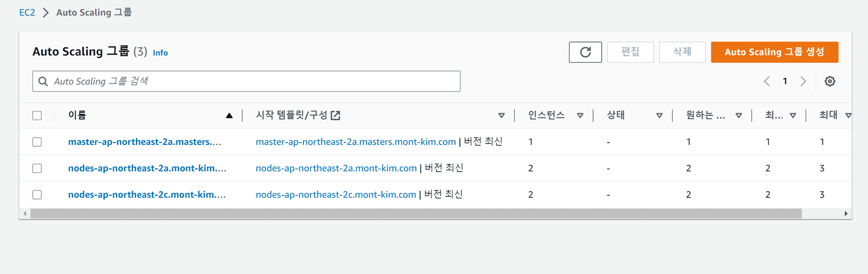Open nodes-ap-northeast-2a.mont-kim.com launch template link

[x=336, y=168]
